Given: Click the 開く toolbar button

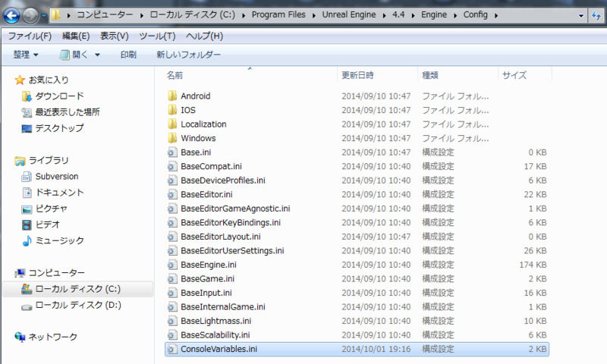Looking at the screenshot, I should tap(74, 55).
